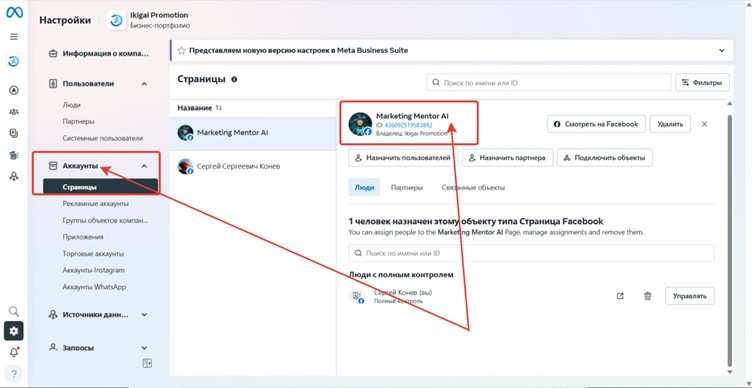
Task: Switch to the Партнеры tab in detail panel
Action: click(407, 188)
